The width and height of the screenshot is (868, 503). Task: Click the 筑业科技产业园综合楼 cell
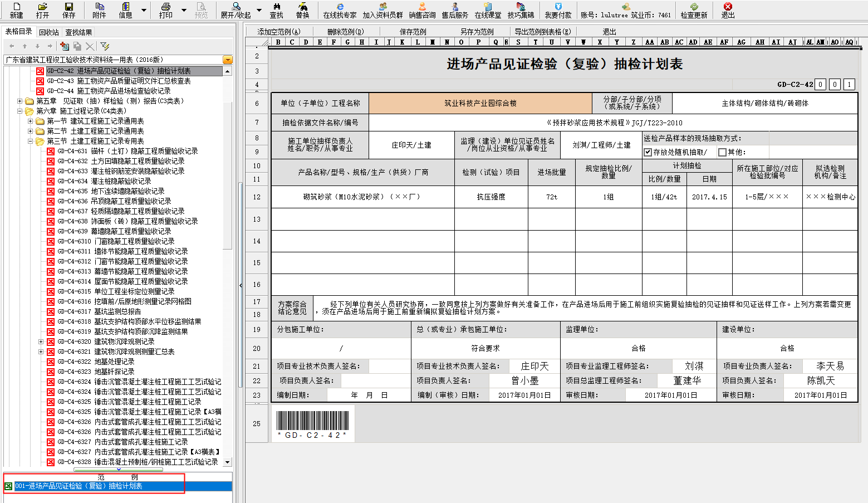(480, 103)
